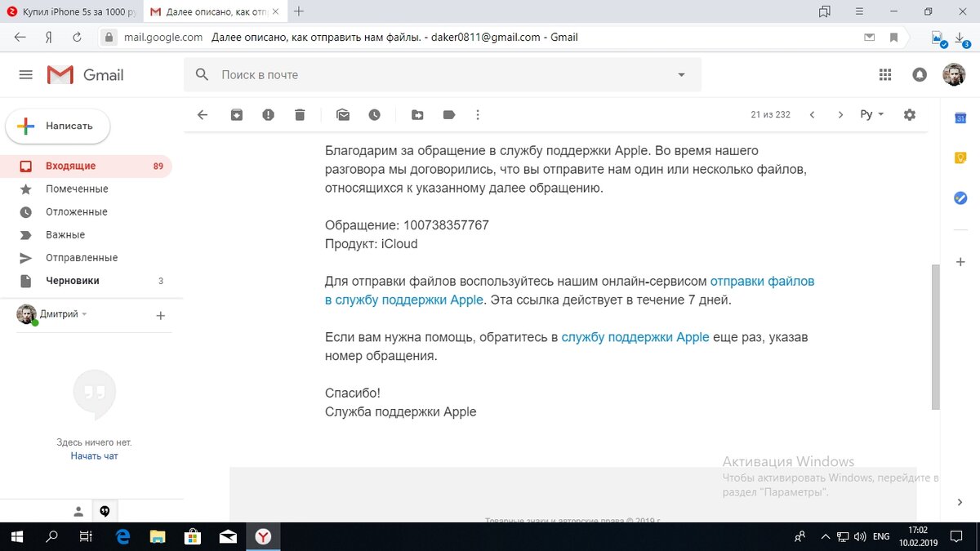Click the browser back arrow

tap(20, 37)
